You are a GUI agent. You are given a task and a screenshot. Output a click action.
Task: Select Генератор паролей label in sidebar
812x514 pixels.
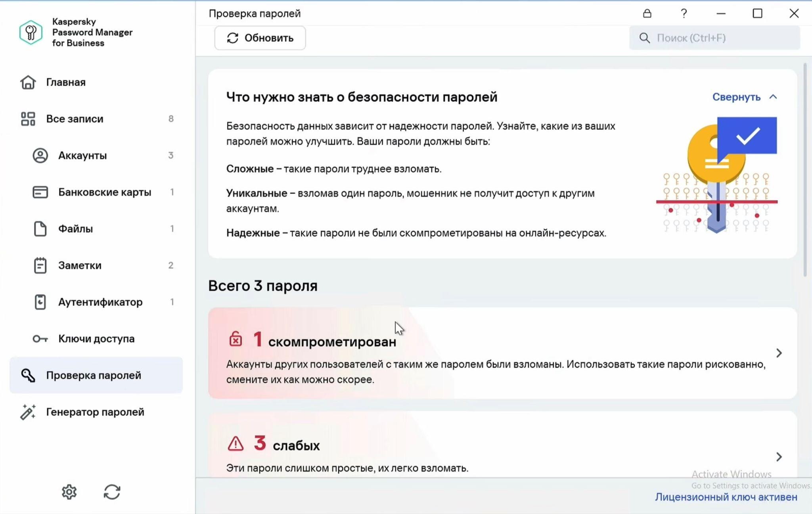tap(95, 412)
